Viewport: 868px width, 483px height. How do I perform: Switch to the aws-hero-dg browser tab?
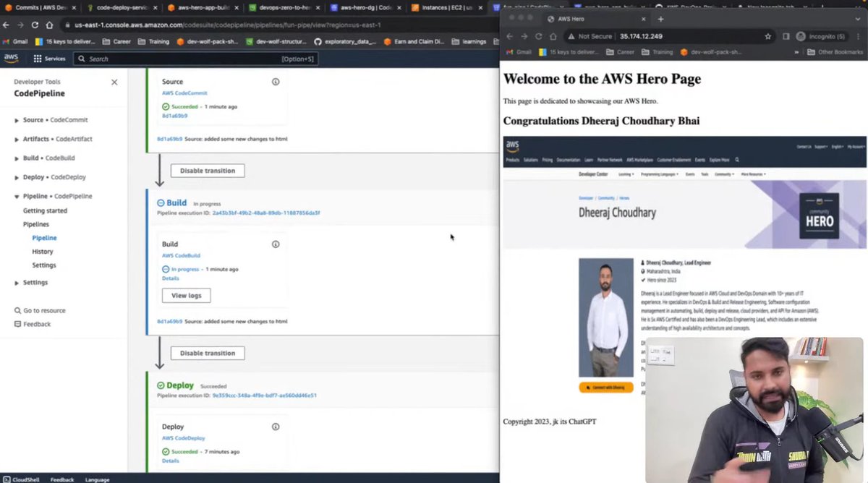click(x=363, y=7)
